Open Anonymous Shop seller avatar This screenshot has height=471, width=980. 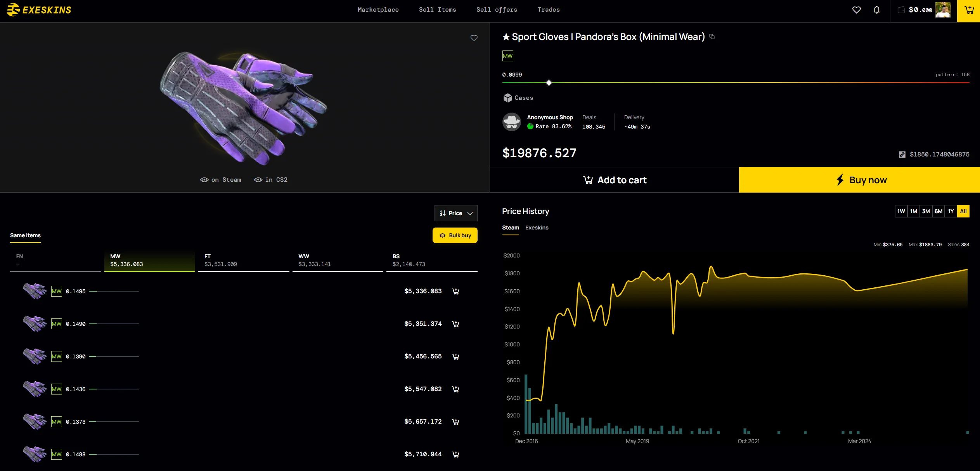click(512, 122)
